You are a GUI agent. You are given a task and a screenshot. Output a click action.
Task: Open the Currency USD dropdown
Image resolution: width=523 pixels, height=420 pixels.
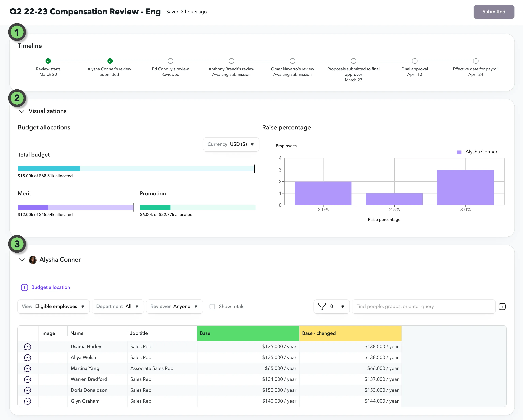point(231,144)
